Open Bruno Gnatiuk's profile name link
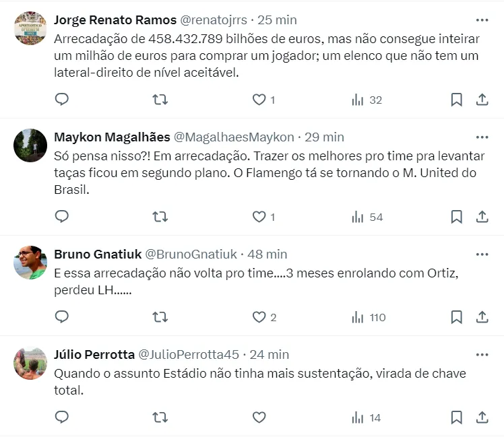The width and height of the screenshot is (504, 439). pyautogui.click(x=97, y=255)
